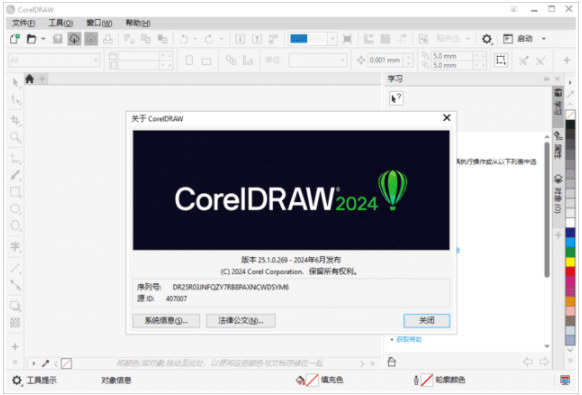Select the Zoom magnifier tool

[15, 137]
